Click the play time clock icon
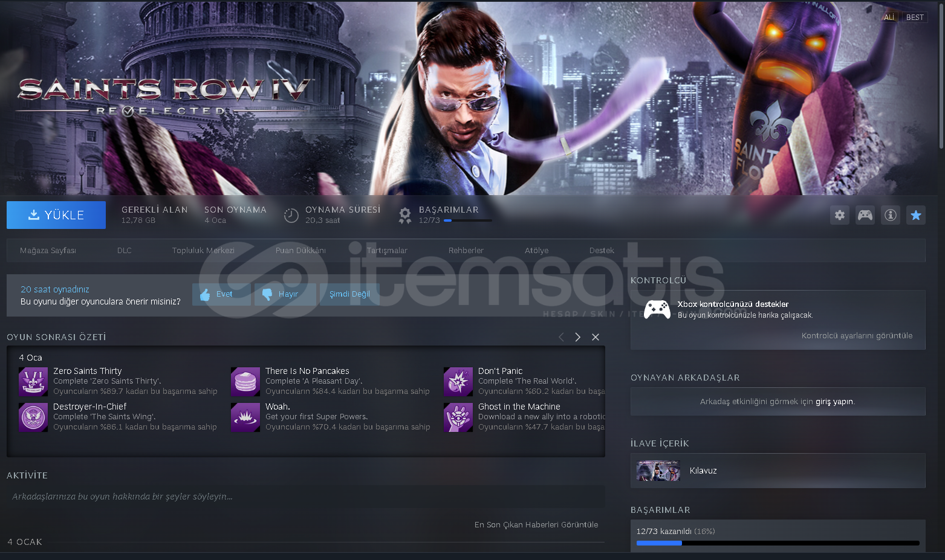Image resolution: width=945 pixels, height=560 pixels. click(x=291, y=215)
